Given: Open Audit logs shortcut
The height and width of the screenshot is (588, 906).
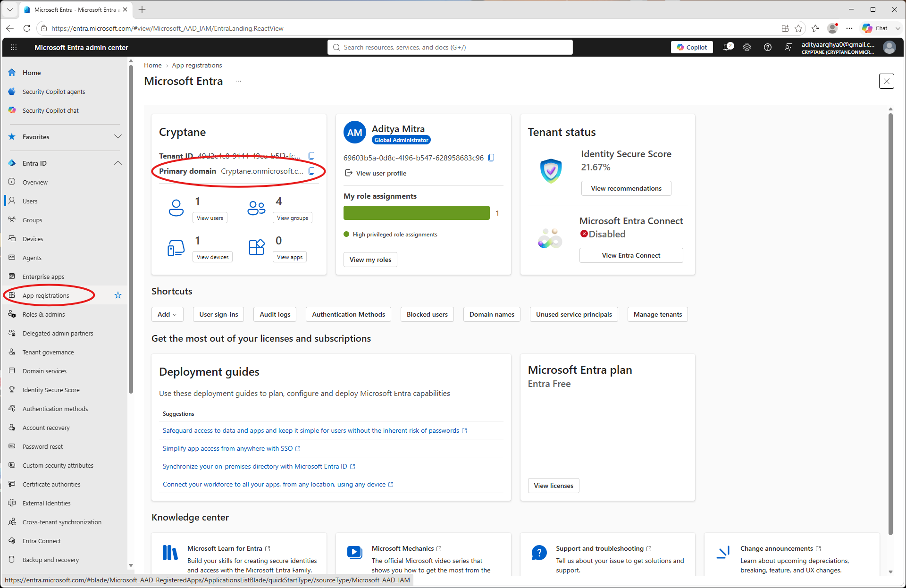Looking at the screenshot, I should click(275, 314).
